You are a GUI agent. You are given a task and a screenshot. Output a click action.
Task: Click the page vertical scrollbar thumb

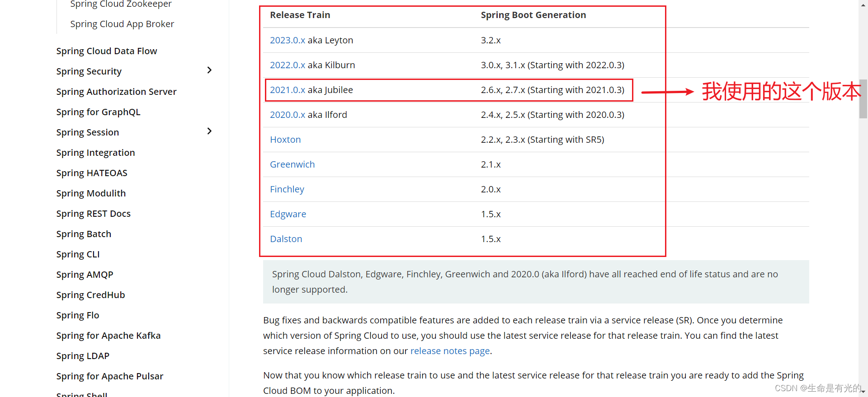863,98
